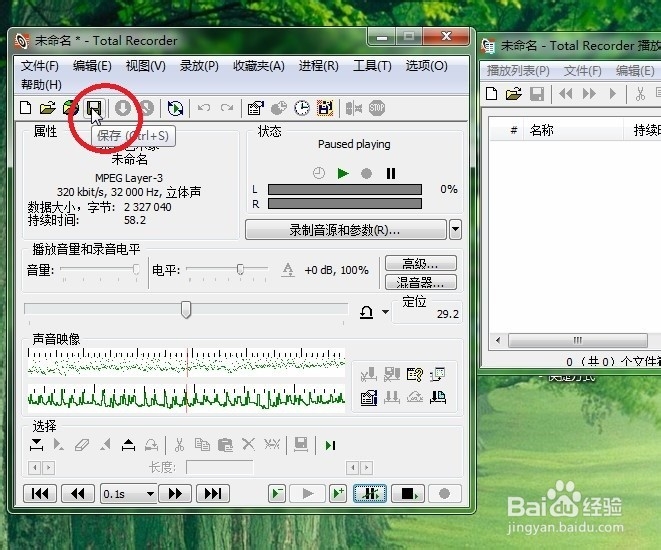661x550 pixels.
Task: Open the 帮助(H) menu
Action: 41,85
